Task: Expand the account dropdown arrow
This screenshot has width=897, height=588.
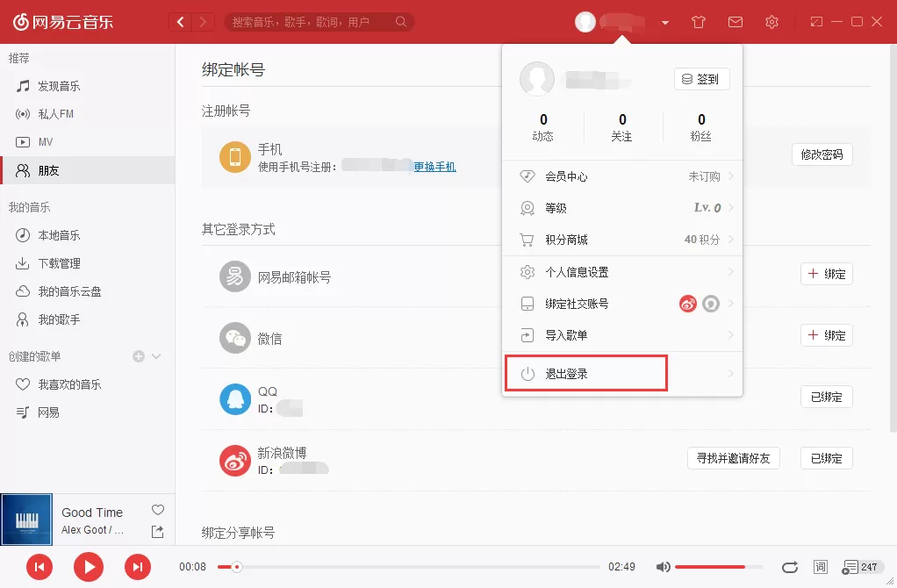Action: point(664,23)
